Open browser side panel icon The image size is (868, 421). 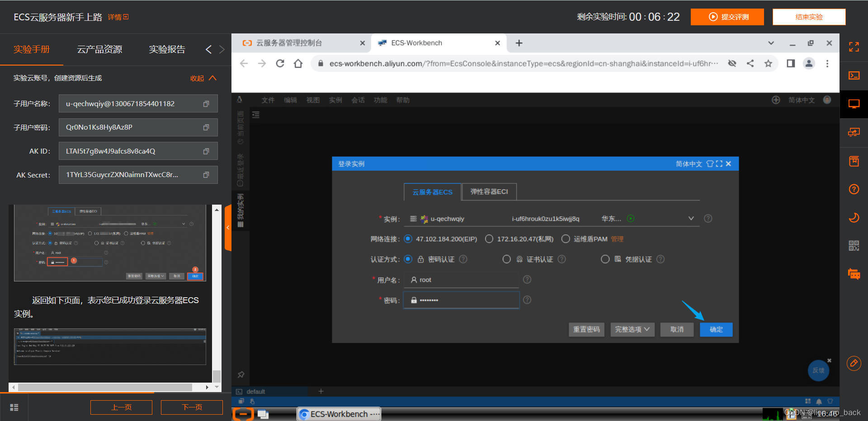click(x=791, y=64)
